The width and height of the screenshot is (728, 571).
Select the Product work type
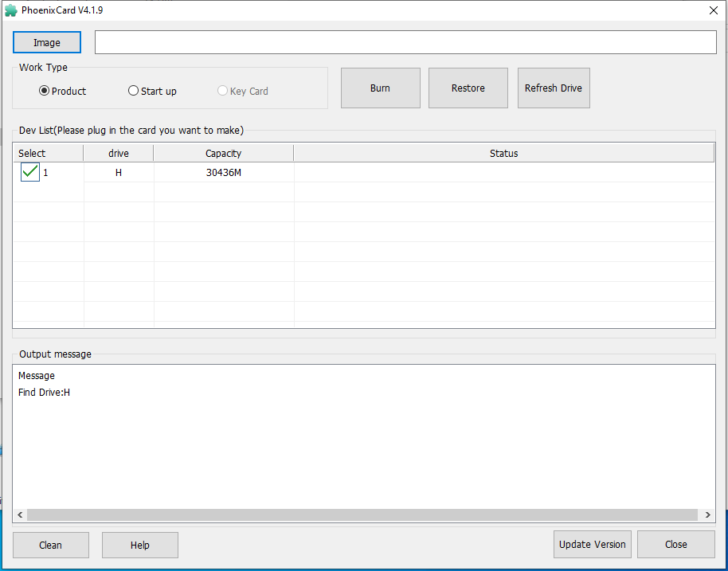tap(63, 91)
